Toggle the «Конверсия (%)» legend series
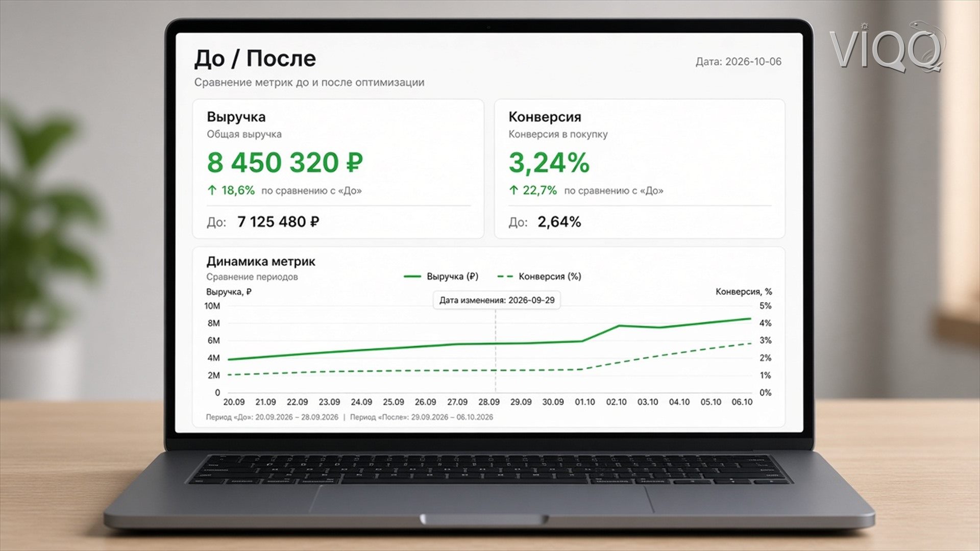 point(540,277)
